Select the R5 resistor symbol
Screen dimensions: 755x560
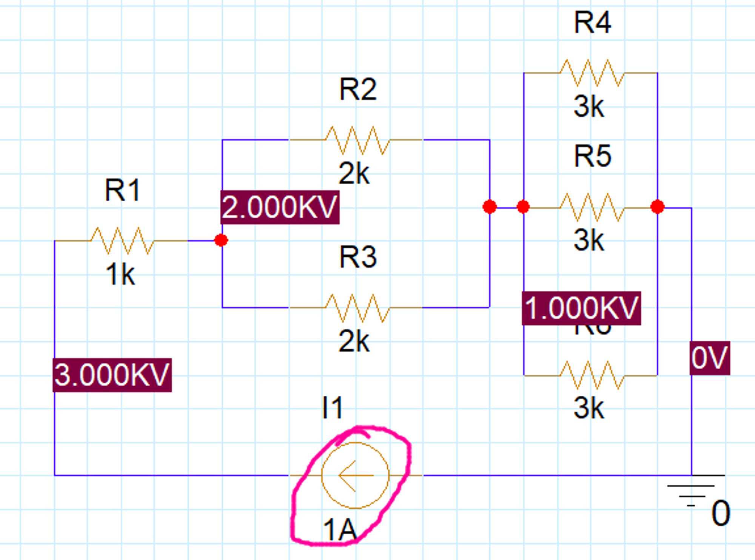(591, 207)
